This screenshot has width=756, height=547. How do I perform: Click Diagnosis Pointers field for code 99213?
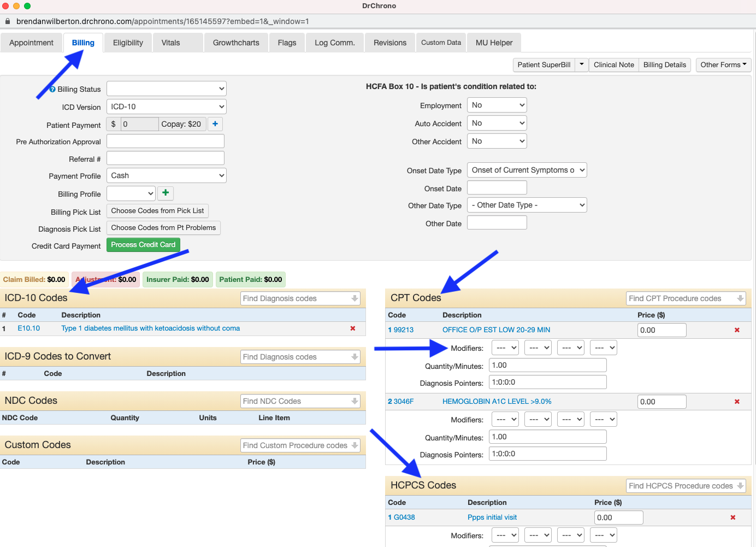[548, 382]
